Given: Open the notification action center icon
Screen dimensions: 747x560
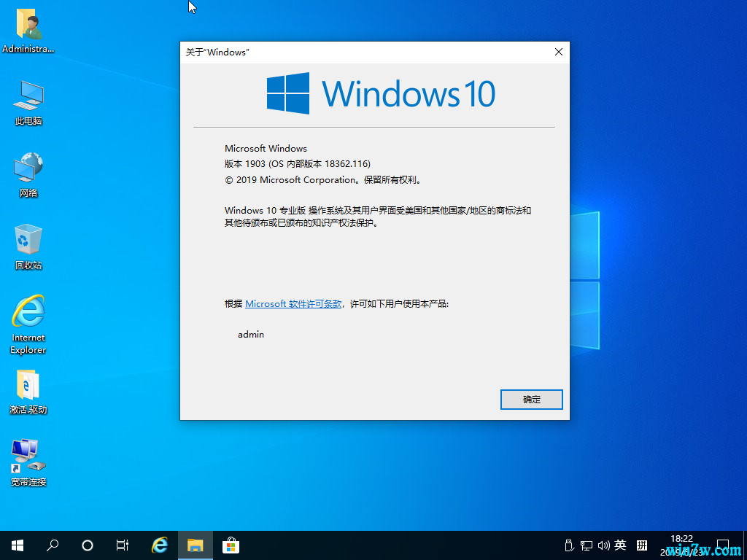Looking at the screenshot, I should click(x=723, y=545).
